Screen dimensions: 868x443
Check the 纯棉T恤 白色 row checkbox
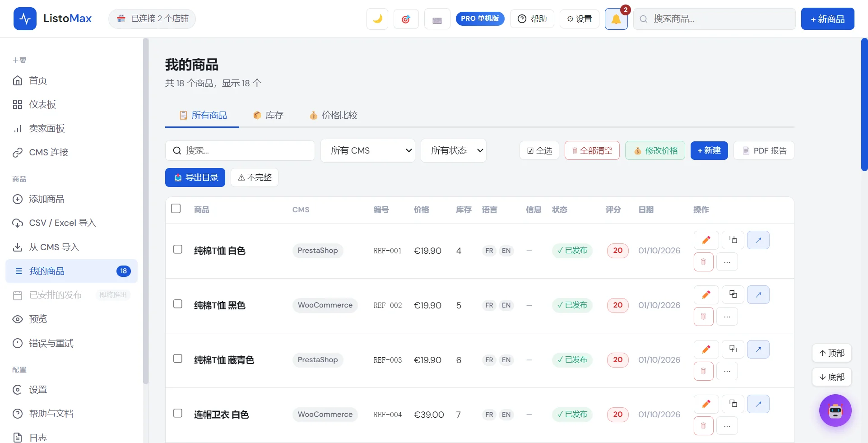178,249
